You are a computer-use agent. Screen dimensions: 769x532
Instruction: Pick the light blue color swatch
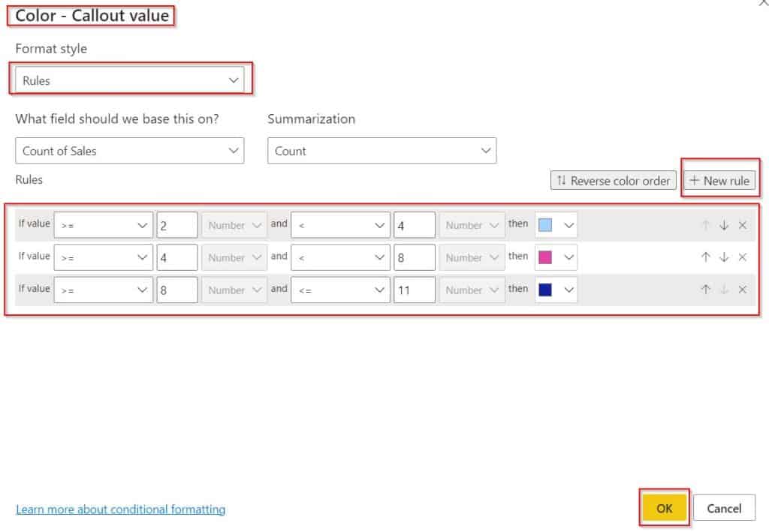tap(545, 225)
